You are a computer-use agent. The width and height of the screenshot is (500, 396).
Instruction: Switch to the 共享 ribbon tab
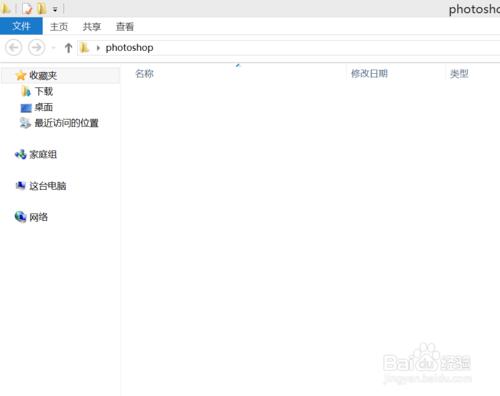[92, 27]
